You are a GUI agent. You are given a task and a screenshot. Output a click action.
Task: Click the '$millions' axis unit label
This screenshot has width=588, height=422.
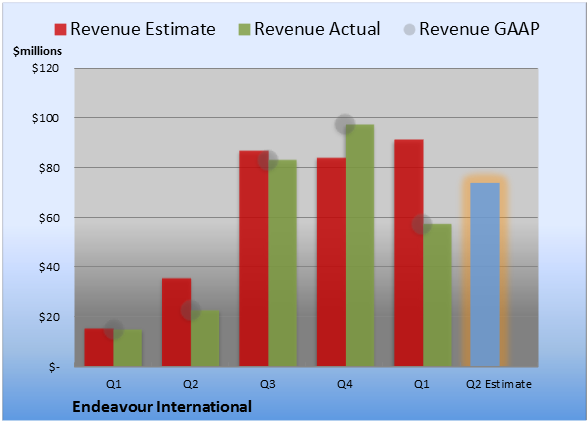(37, 51)
